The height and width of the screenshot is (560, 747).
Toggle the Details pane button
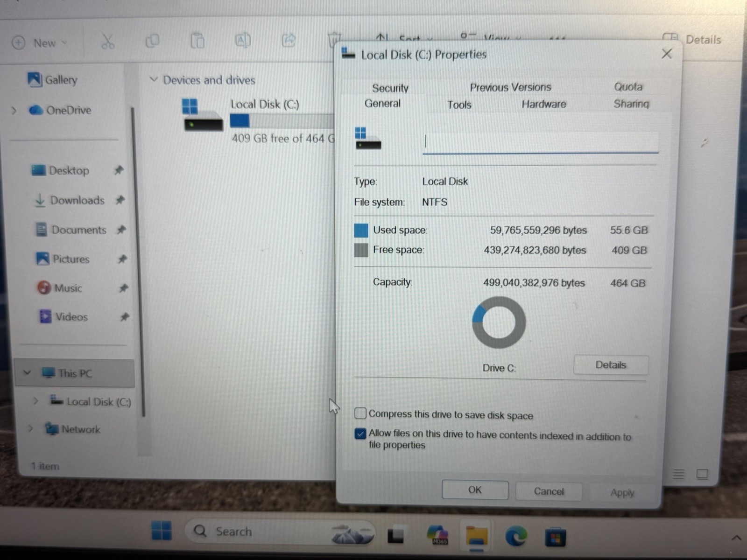(x=691, y=40)
